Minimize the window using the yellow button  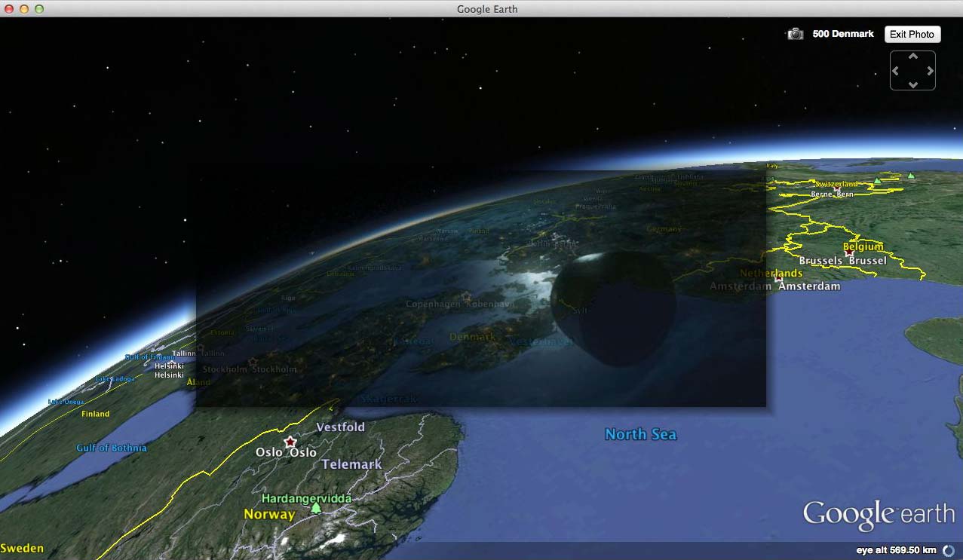click(24, 9)
